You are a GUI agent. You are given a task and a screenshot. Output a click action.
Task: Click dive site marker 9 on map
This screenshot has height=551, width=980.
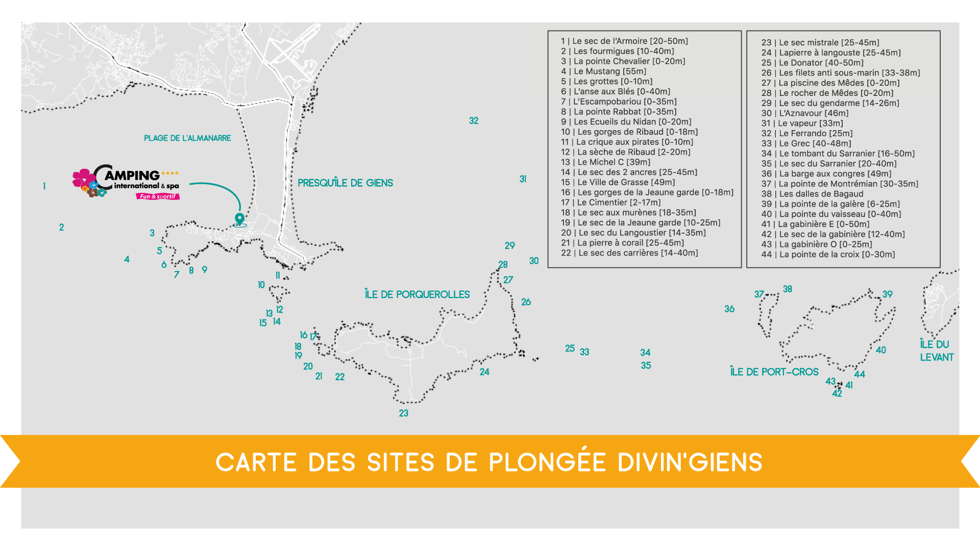204,269
